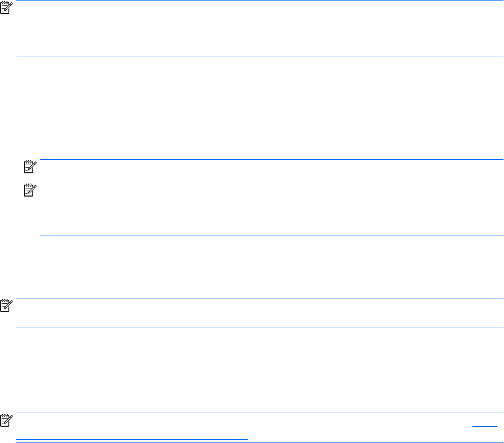Follow the long underlined link on the last line
Image resolution: width=504 pixels, height=443 pixels.
coord(132,439)
